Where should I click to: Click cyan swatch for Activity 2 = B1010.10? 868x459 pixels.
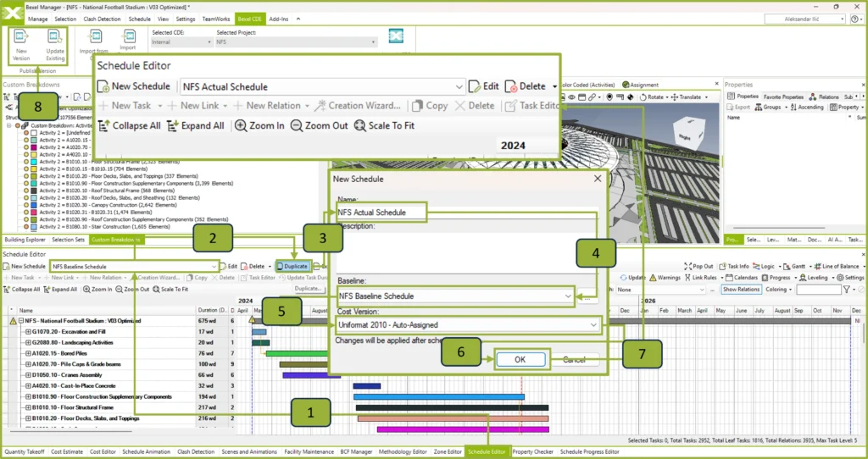pyautogui.click(x=34, y=162)
